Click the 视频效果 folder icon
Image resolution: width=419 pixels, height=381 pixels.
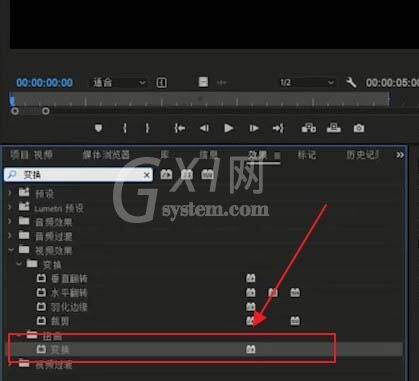24,249
